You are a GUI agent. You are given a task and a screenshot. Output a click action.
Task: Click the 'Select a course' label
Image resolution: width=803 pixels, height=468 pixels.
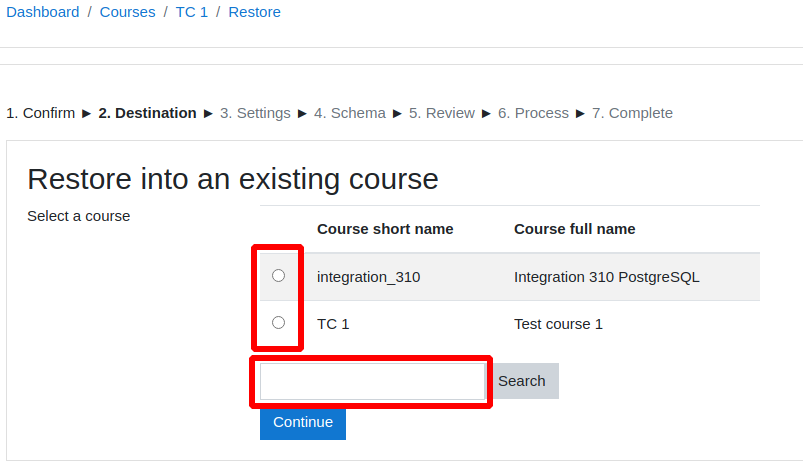(79, 216)
